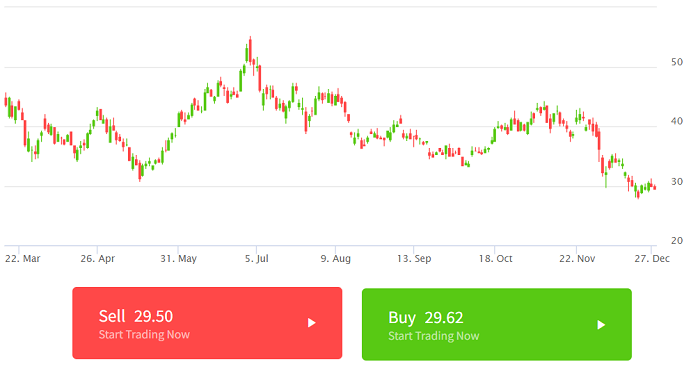Select the 31. May date label

(x=179, y=259)
